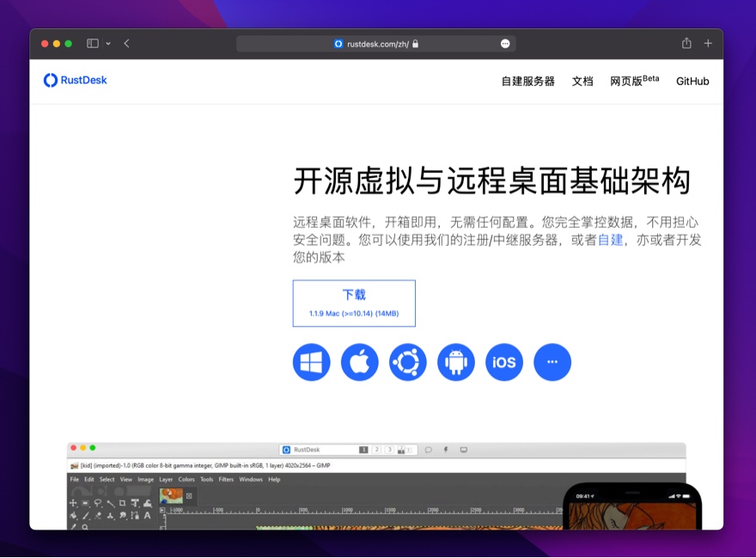The height and width of the screenshot is (558, 756).
Task: Select the Android platform icon
Action: (456, 362)
